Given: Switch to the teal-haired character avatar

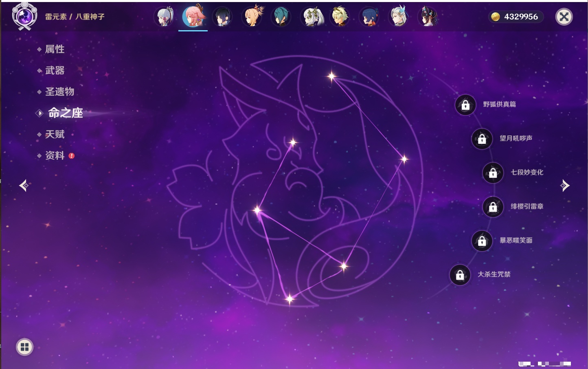Looking at the screenshot, I should [281, 17].
